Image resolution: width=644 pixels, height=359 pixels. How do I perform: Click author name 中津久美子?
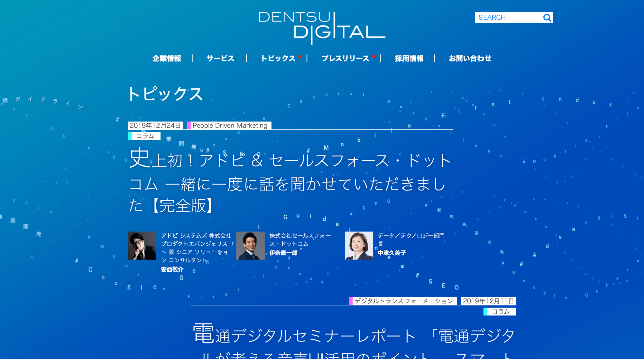point(392,253)
